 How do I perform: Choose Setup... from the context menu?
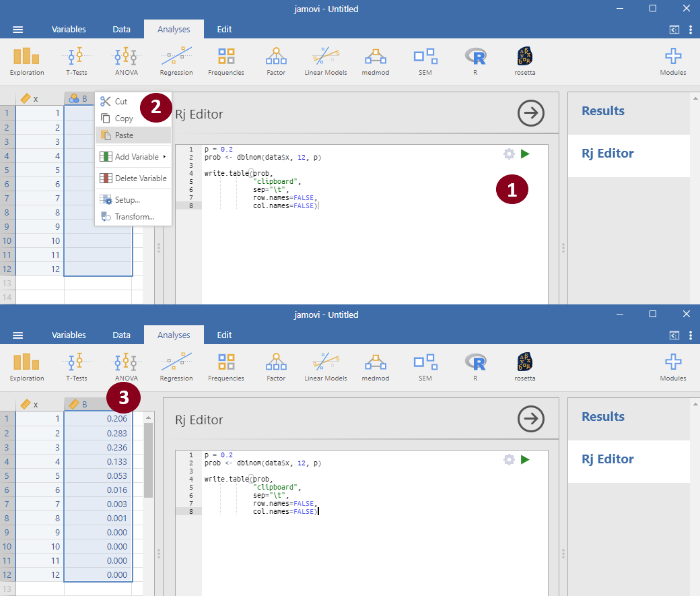click(x=133, y=200)
